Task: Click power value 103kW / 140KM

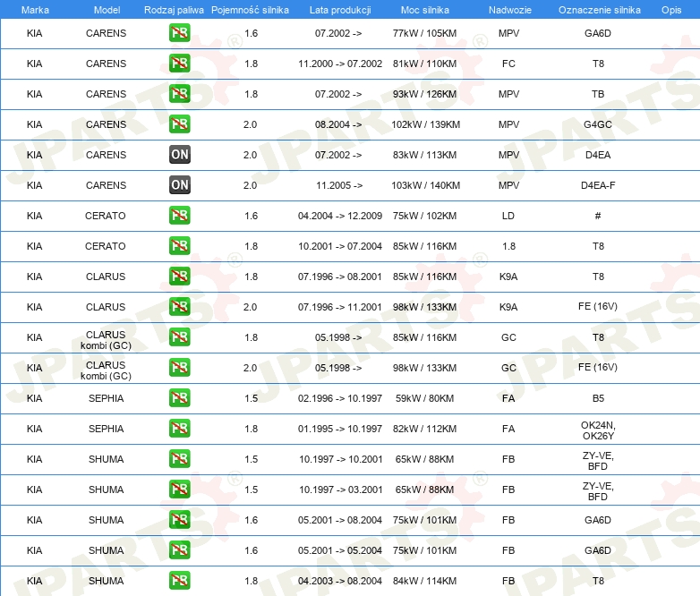Action: point(425,185)
